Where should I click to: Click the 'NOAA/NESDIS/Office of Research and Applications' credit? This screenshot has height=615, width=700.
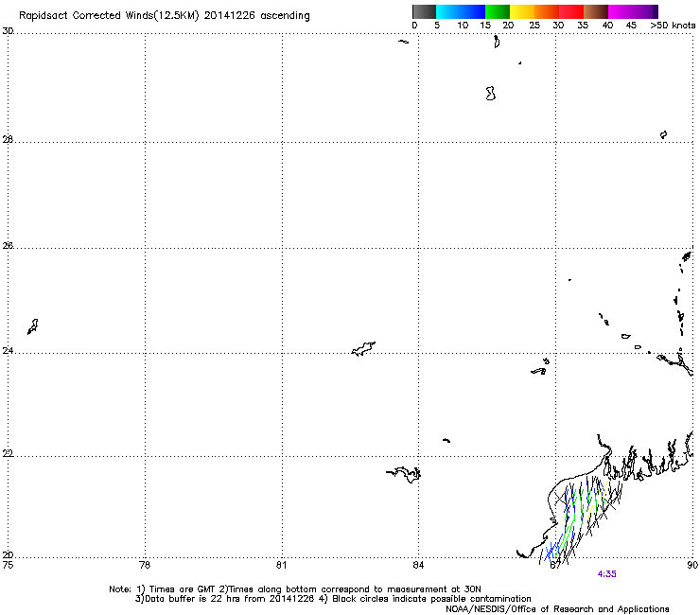(x=557, y=609)
